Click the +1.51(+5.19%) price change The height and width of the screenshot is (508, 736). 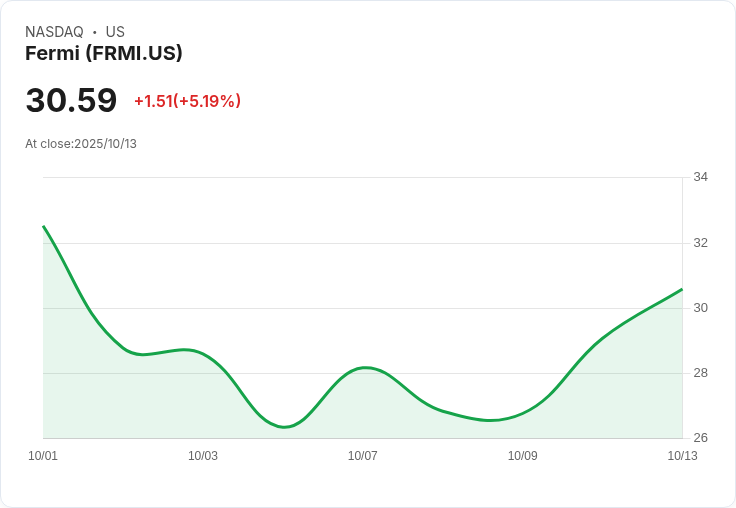pos(187,101)
